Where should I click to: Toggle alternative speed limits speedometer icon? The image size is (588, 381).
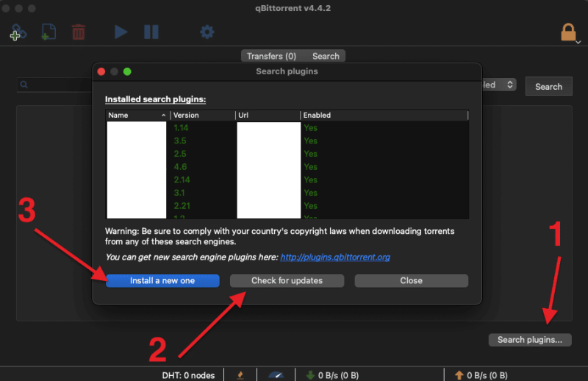tap(276, 375)
